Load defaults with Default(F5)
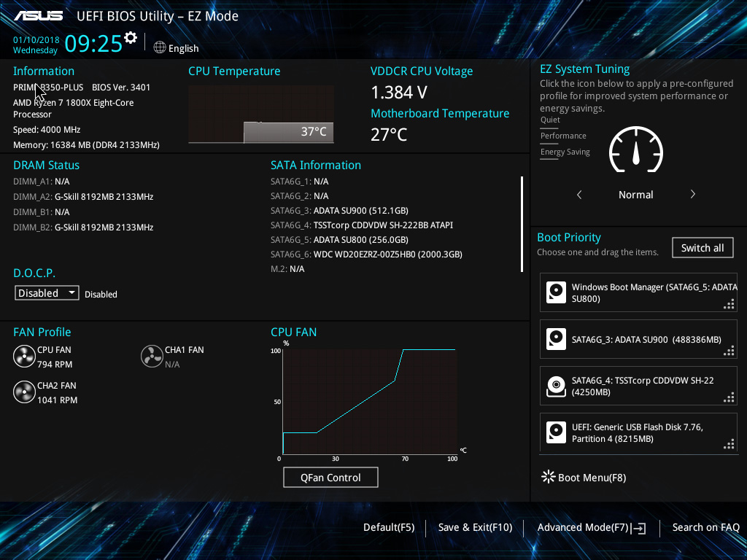This screenshot has height=560, width=747. coord(389,528)
